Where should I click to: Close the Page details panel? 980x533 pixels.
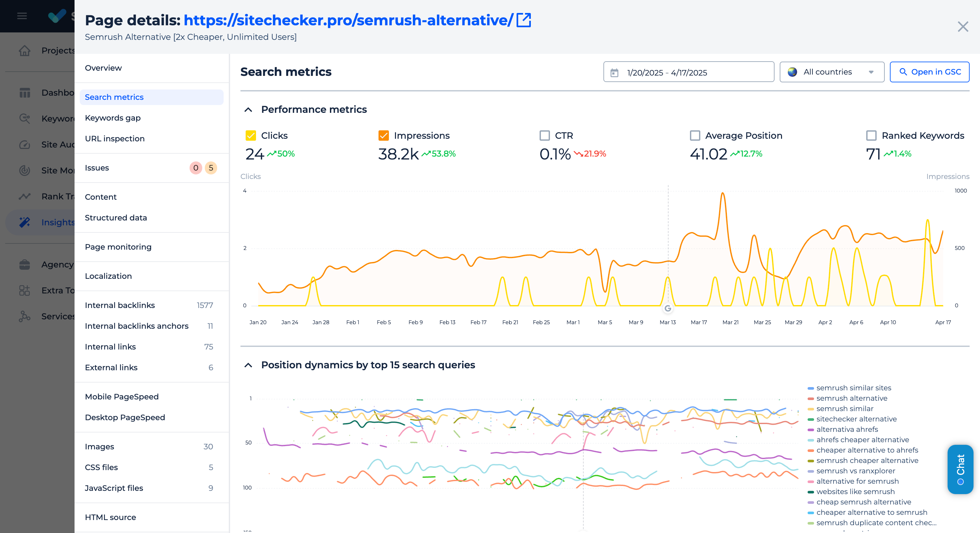962,27
